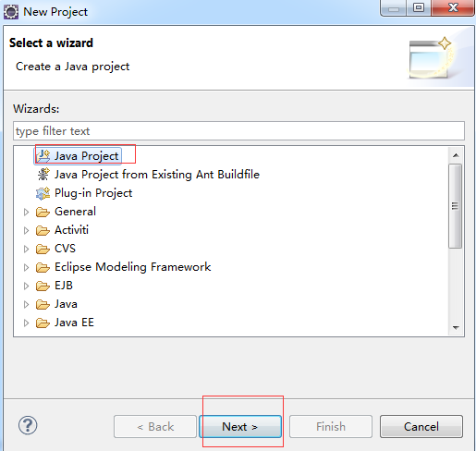Select Java Project from Existing Ant Buildfile
The height and width of the screenshot is (451, 476).
tap(157, 175)
